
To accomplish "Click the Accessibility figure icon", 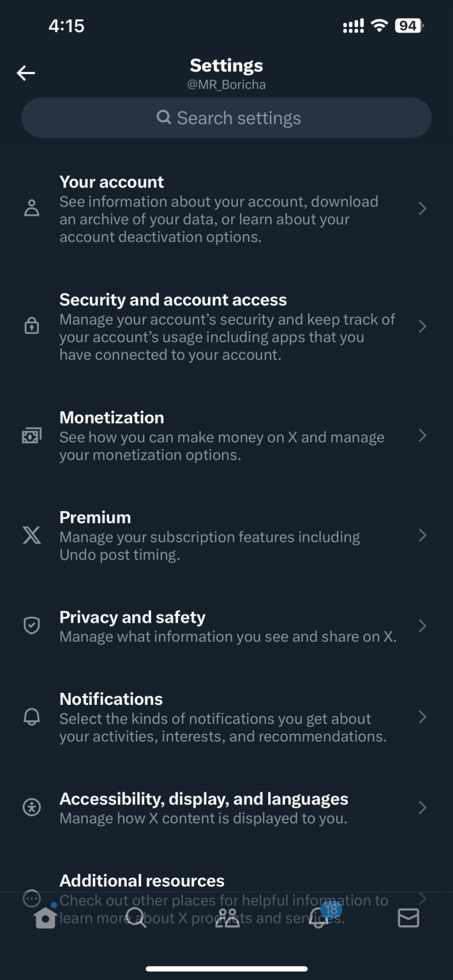I will pos(31,807).
